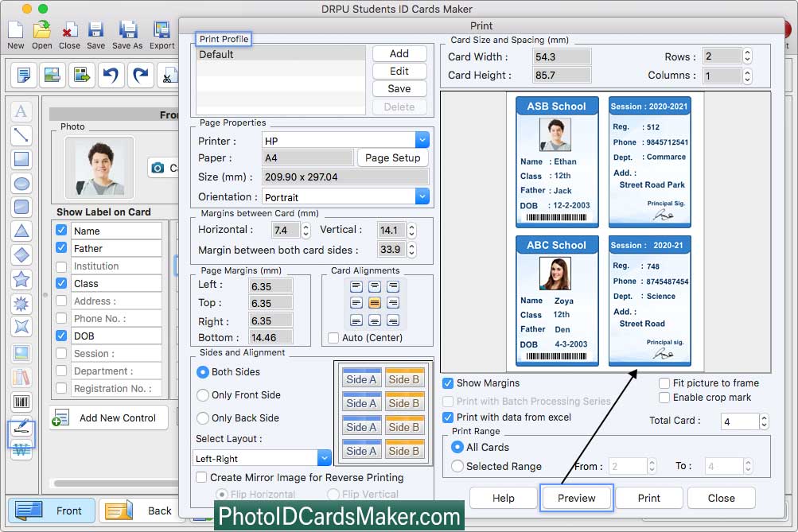Adjust the Total Card stepper

764,421
